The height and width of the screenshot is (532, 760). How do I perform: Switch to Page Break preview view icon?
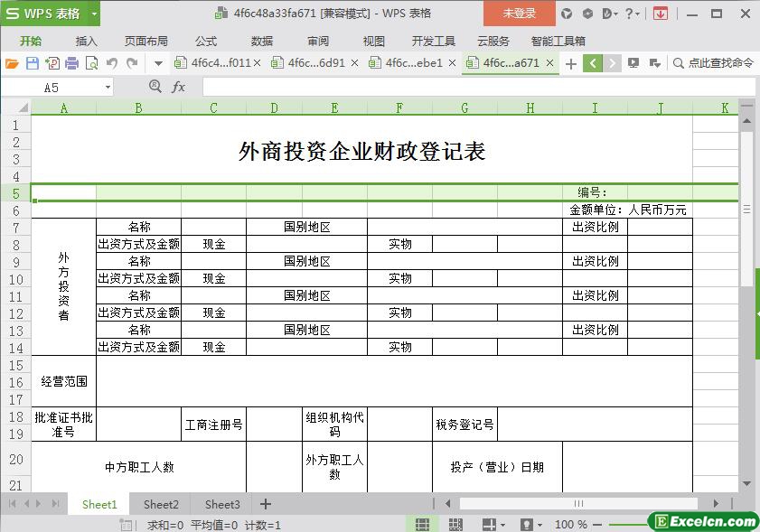tap(455, 524)
